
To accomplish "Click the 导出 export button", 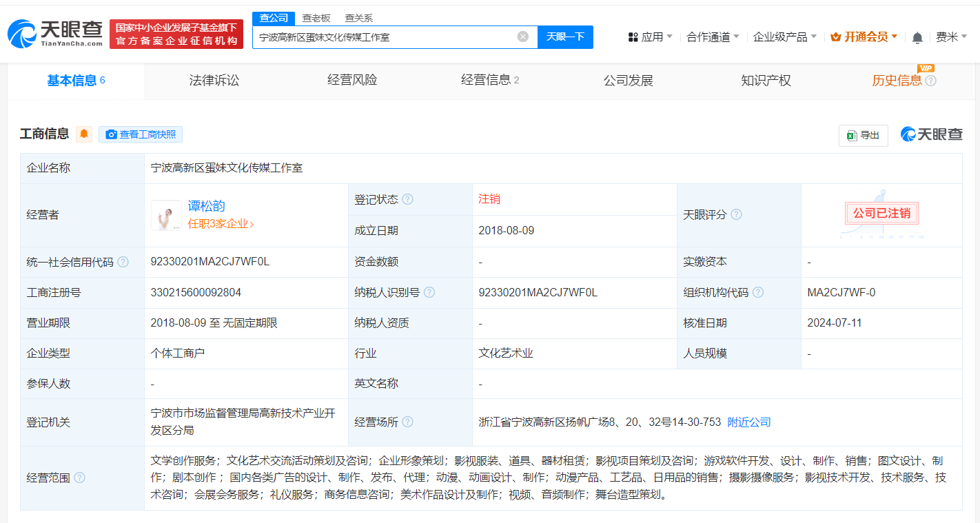I will [x=863, y=135].
